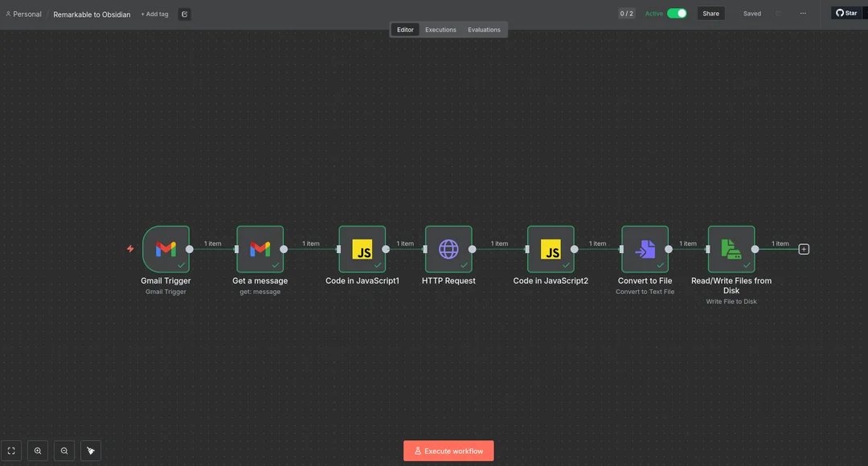Switch to the Editor tab
This screenshot has height=466, width=868.
[405, 30]
